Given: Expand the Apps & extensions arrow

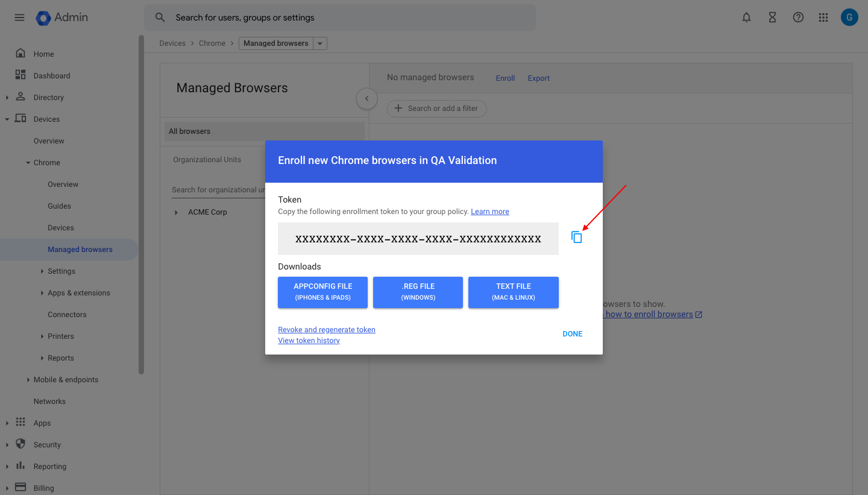Looking at the screenshot, I should [42, 293].
